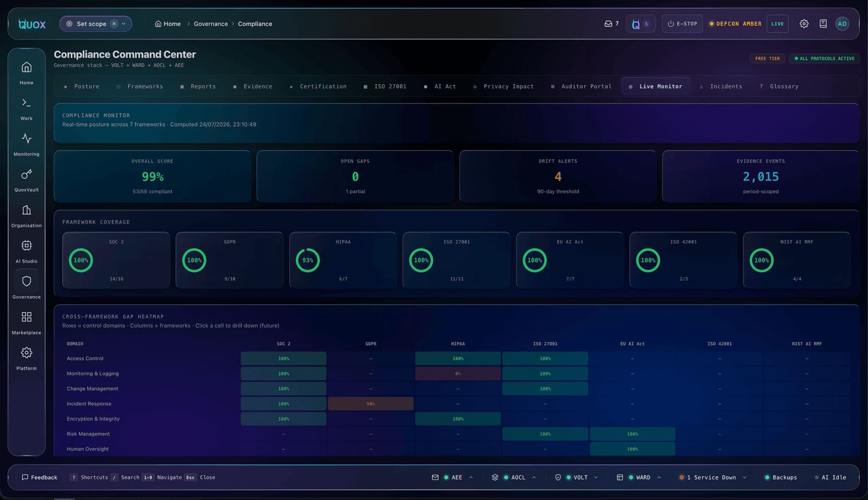Image resolution: width=868 pixels, height=500 pixels.
Task: Switch to the Certification tab
Action: coord(318,86)
